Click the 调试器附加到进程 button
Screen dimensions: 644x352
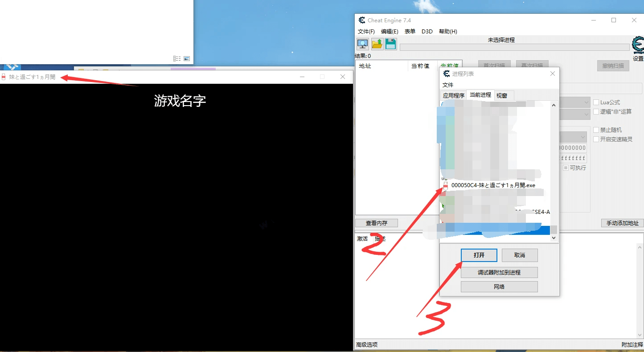point(499,272)
